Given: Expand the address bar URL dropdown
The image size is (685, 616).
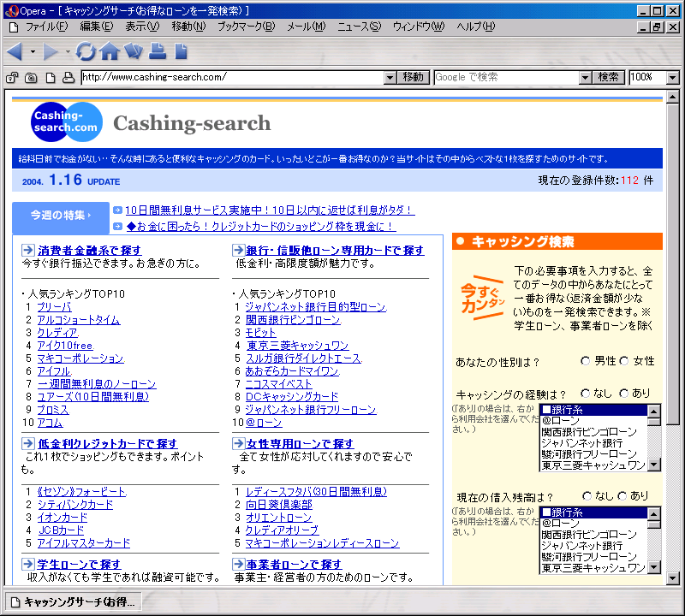Looking at the screenshot, I should pyautogui.click(x=390, y=78).
